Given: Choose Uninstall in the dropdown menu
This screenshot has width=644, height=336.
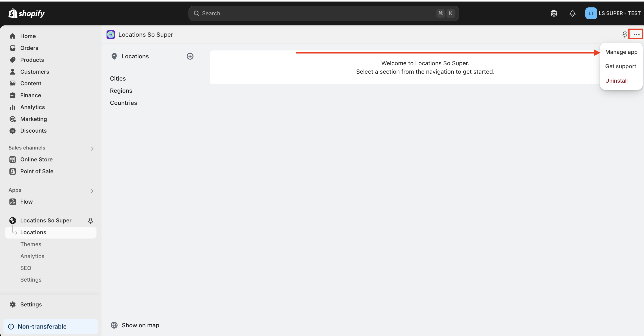Looking at the screenshot, I should [616, 81].
